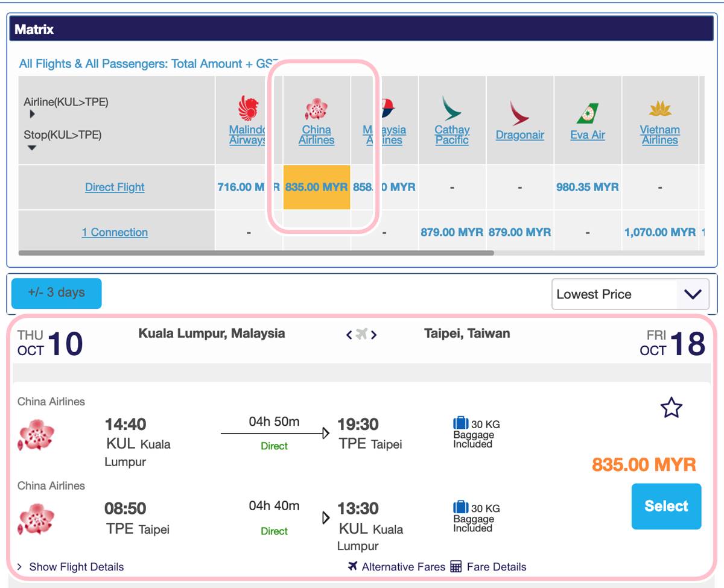Click the 13:30 return arrival time
The width and height of the screenshot is (724, 588).
point(359,508)
